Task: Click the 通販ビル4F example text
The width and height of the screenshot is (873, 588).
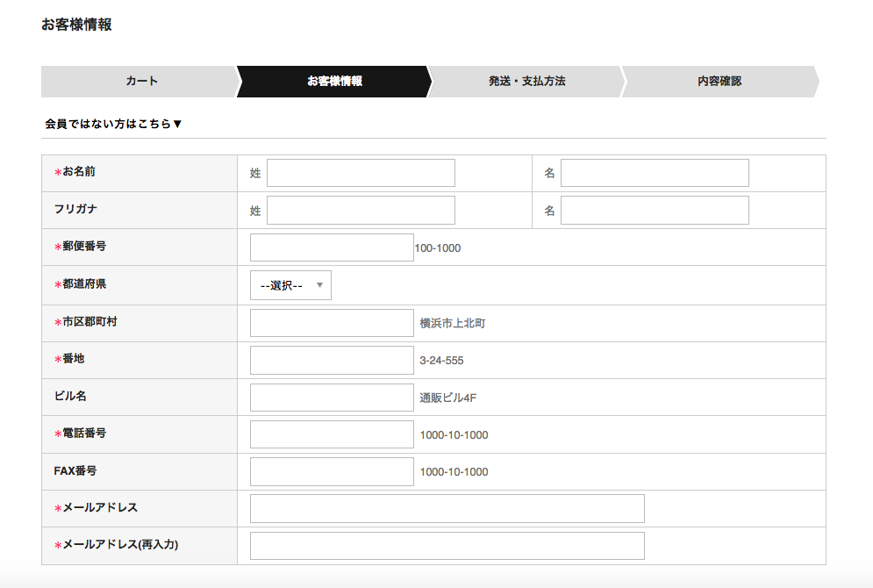Action: (448, 398)
